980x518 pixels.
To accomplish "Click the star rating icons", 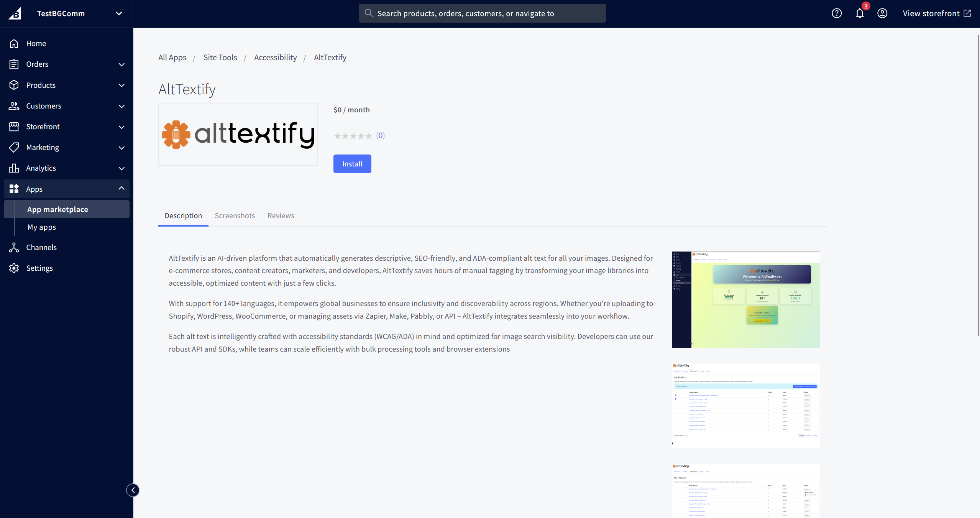I will tap(353, 136).
